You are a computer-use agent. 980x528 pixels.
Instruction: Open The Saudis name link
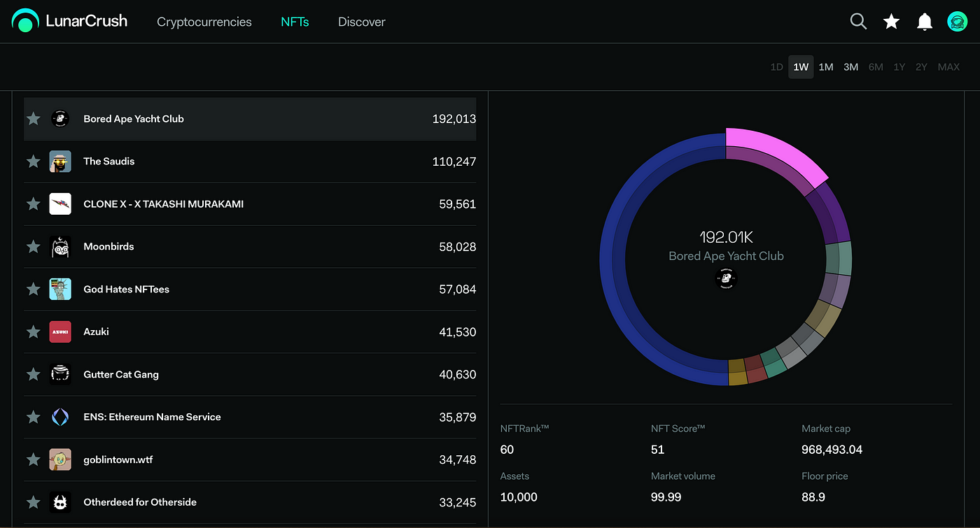pos(109,162)
